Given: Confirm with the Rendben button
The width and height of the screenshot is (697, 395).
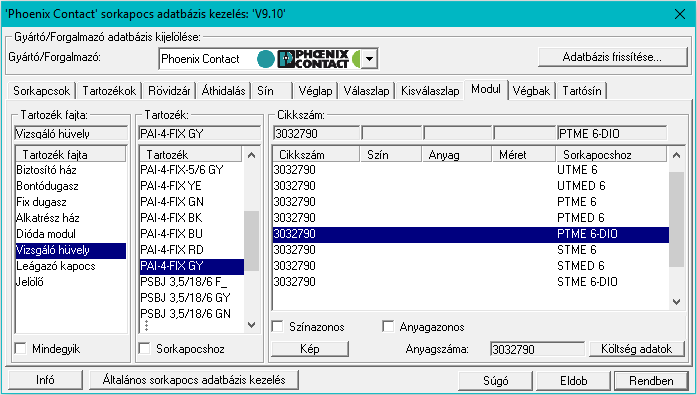Looking at the screenshot, I should 651,381.
